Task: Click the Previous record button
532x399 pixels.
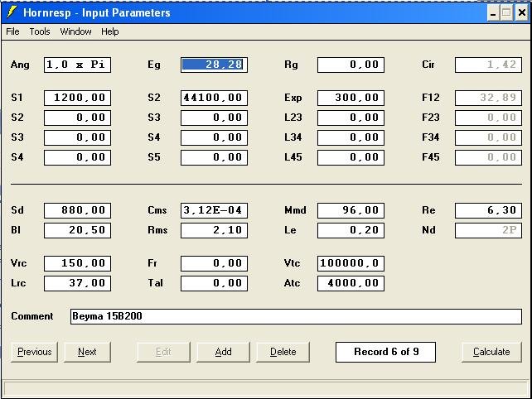Action: (x=34, y=352)
